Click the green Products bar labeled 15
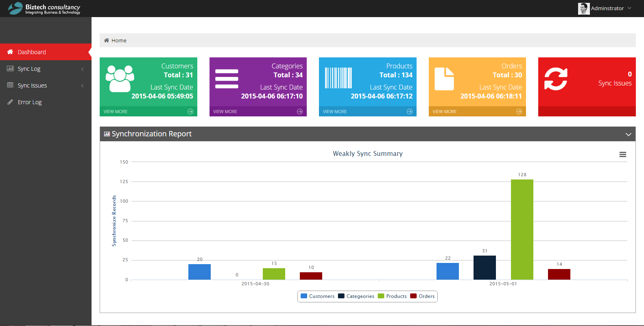This screenshot has height=326, width=644. coord(274,274)
